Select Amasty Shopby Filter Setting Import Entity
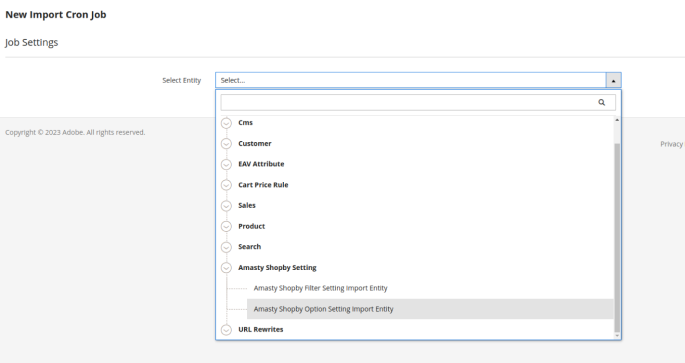 click(320, 288)
